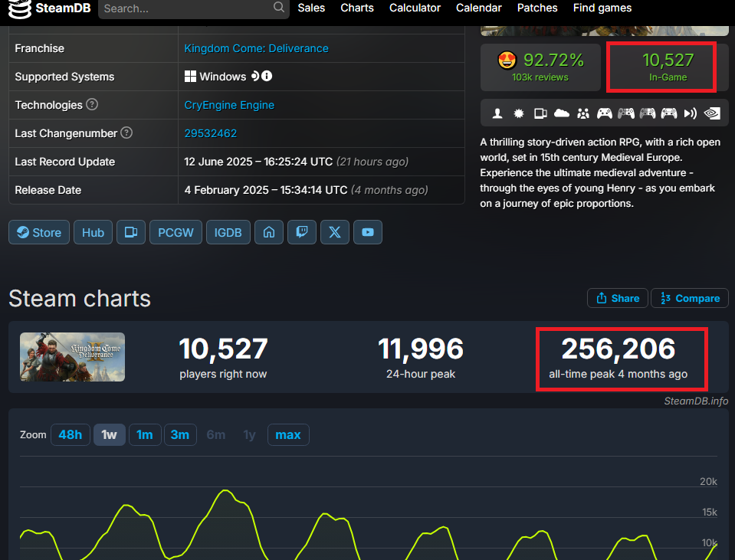Click the Compare button
The image size is (735, 560).
(690, 298)
